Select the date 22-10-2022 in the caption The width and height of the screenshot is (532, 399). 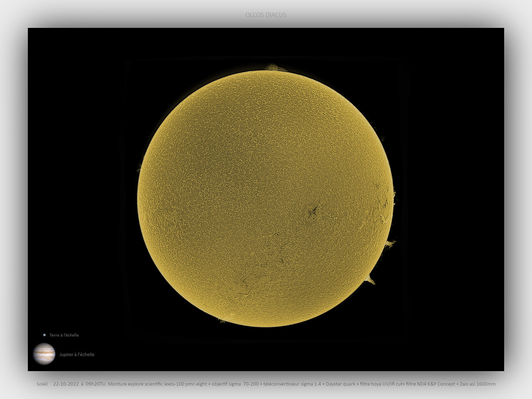pos(65,384)
